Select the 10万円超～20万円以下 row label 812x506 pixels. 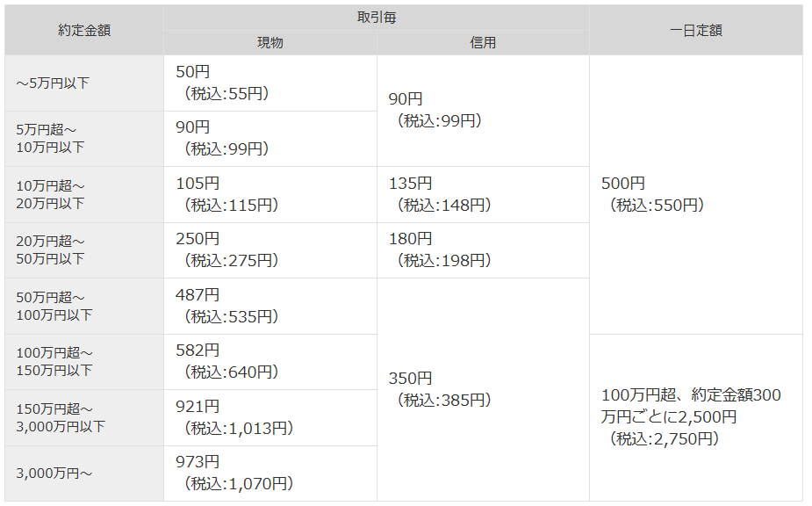pyautogui.click(x=51, y=194)
